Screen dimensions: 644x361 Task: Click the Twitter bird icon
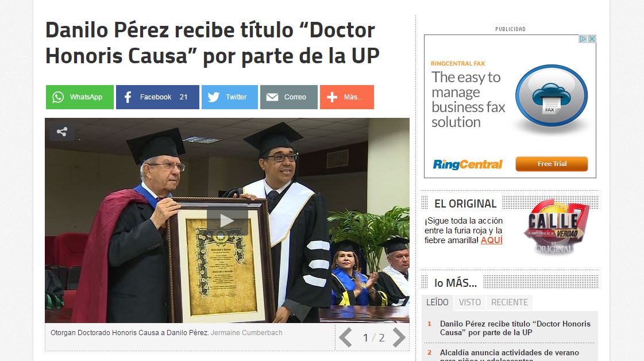214,97
